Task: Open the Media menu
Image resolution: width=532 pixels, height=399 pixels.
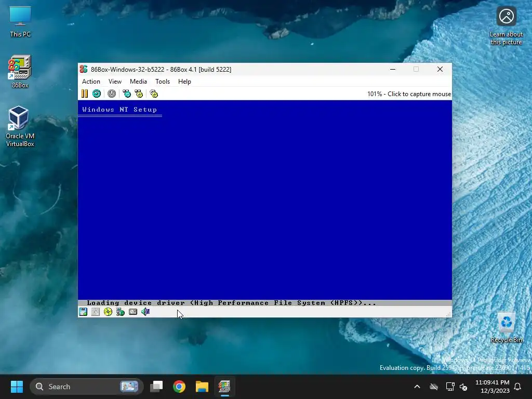Action: tap(138, 82)
